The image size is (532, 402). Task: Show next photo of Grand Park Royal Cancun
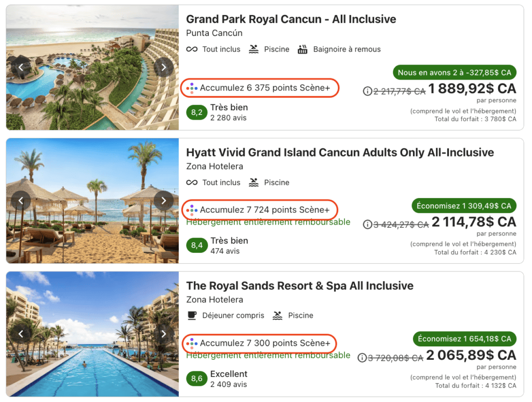164,67
